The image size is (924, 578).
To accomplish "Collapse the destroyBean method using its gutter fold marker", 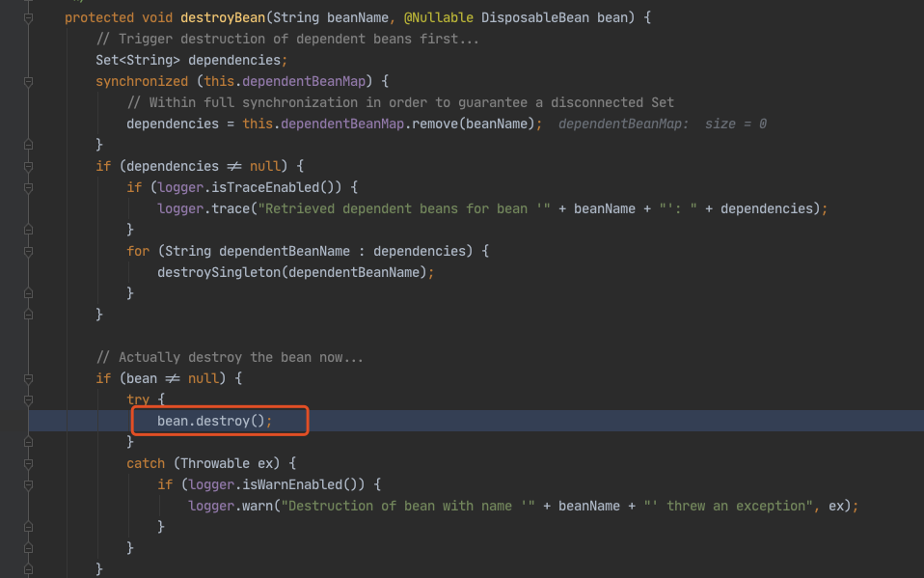I will pos(28,17).
